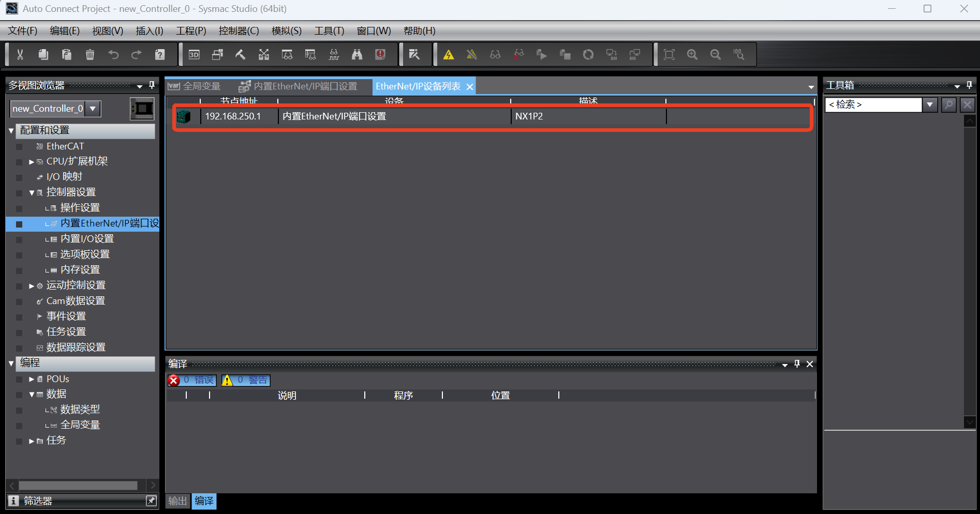The width and height of the screenshot is (980, 514).
Task: Collapse the 编程 section
Action: [x=11, y=364]
